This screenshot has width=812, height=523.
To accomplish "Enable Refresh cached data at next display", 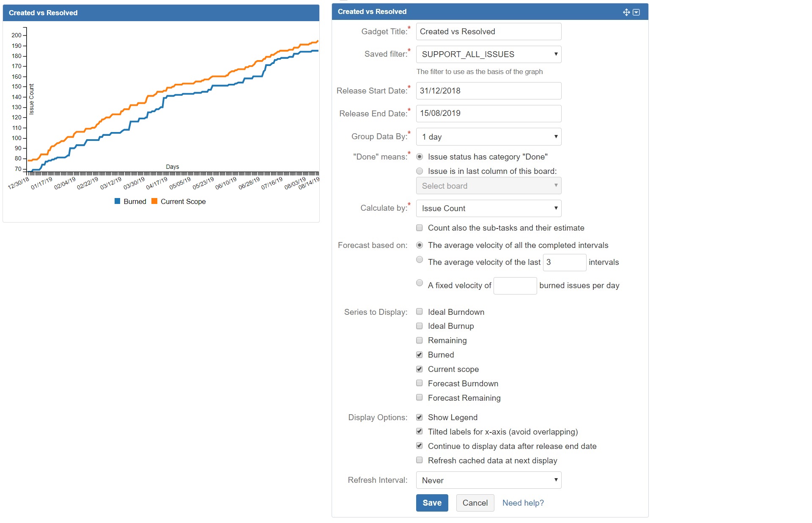I will [x=420, y=460].
